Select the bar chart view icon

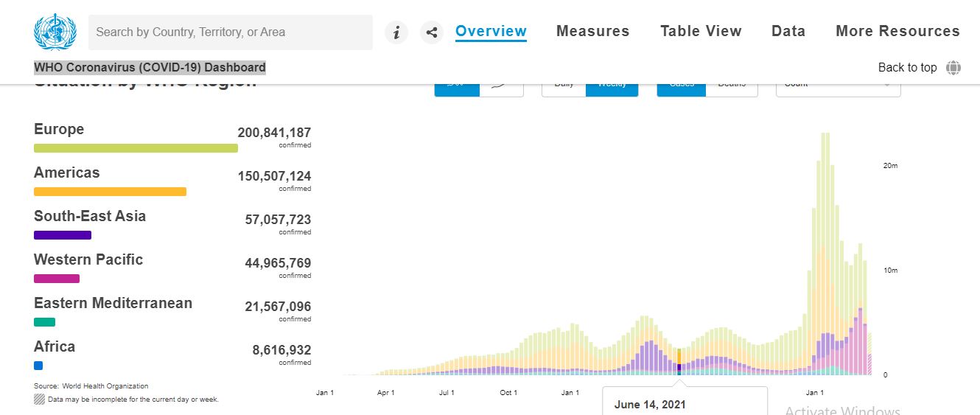click(457, 87)
